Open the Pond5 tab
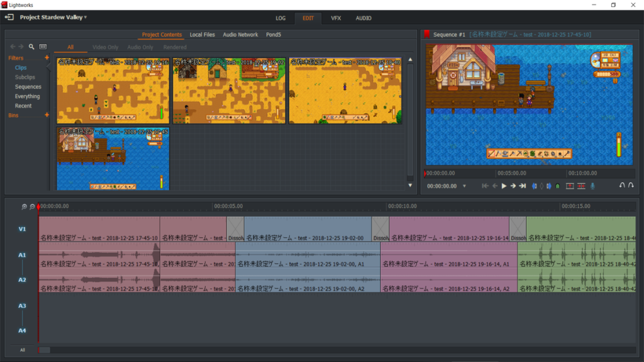The height and width of the screenshot is (362, 644). [x=274, y=35]
